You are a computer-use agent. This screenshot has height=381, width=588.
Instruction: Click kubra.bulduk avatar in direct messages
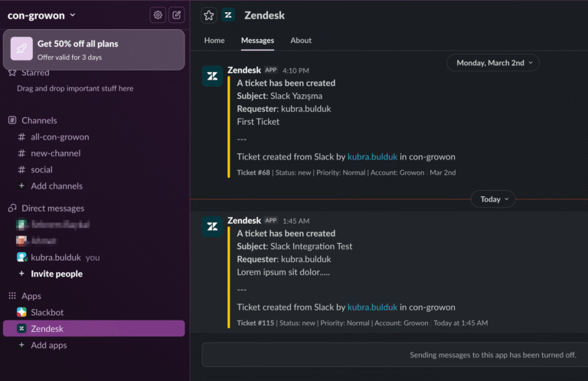[x=21, y=257]
